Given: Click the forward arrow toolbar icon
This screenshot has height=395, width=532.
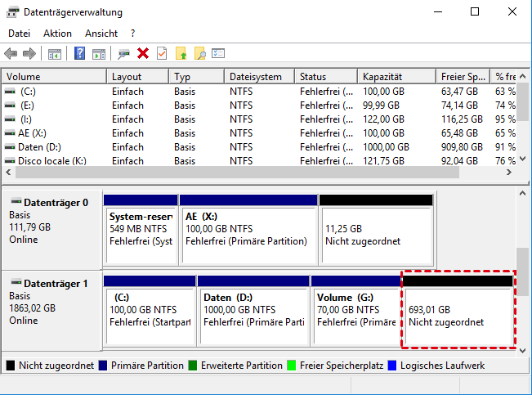Looking at the screenshot, I should 29,53.
